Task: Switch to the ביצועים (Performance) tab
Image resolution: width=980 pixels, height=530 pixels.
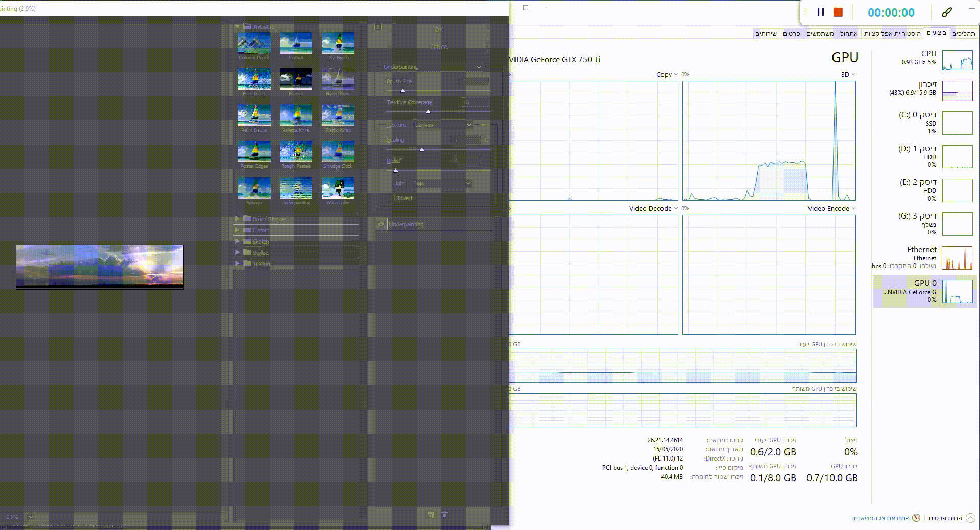Action: [x=936, y=33]
